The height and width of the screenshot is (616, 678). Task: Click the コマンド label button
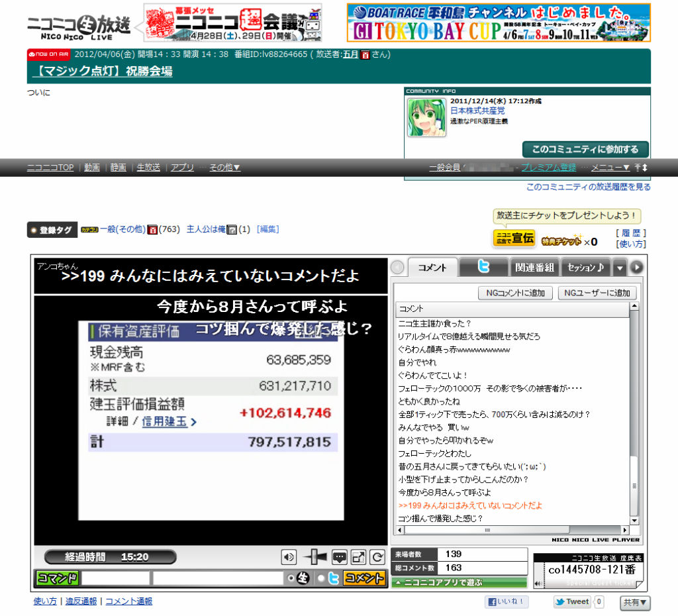58,578
